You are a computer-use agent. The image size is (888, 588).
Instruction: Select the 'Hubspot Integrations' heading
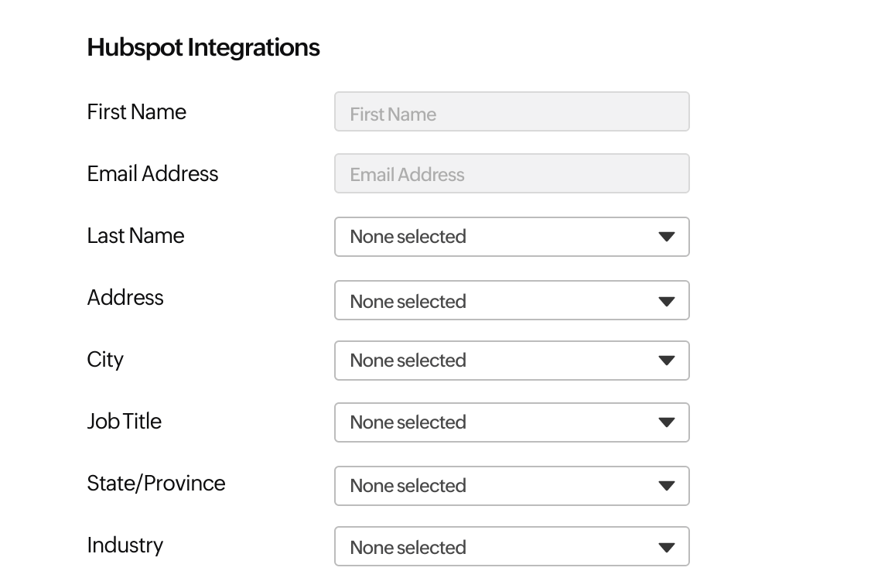(x=203, y=47)
